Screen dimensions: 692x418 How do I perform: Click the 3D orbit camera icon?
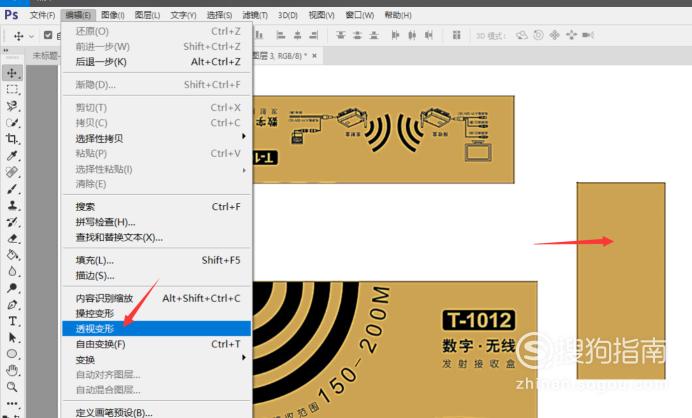(x=522, y=35)
